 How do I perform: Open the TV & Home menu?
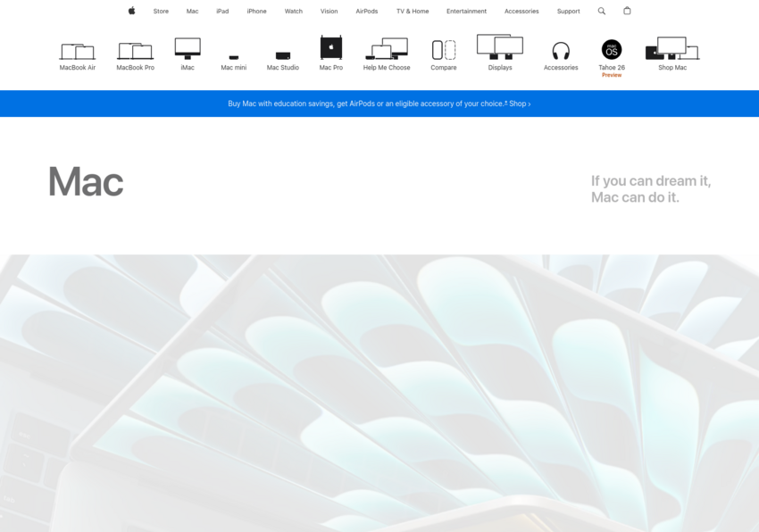pyautogui.click(x=413, y=11)
